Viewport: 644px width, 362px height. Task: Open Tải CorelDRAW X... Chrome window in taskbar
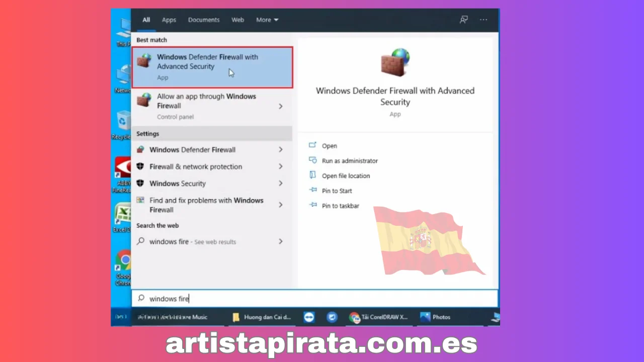[379, 317]
